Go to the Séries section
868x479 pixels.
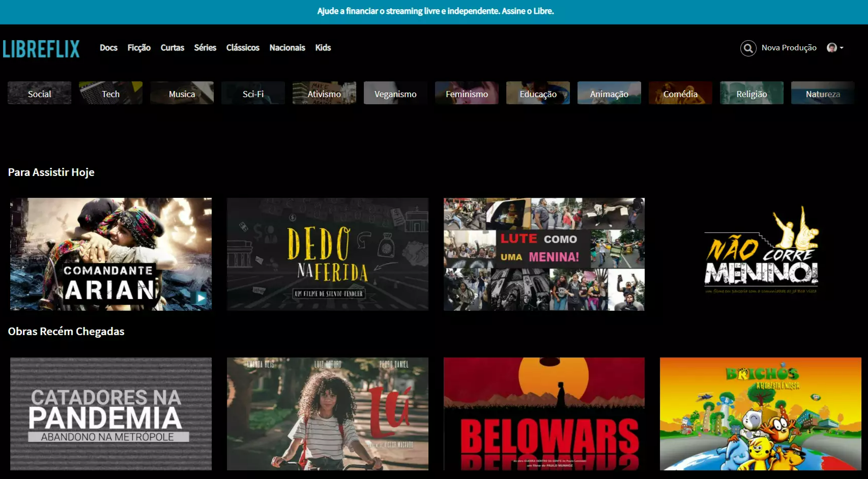205,48
